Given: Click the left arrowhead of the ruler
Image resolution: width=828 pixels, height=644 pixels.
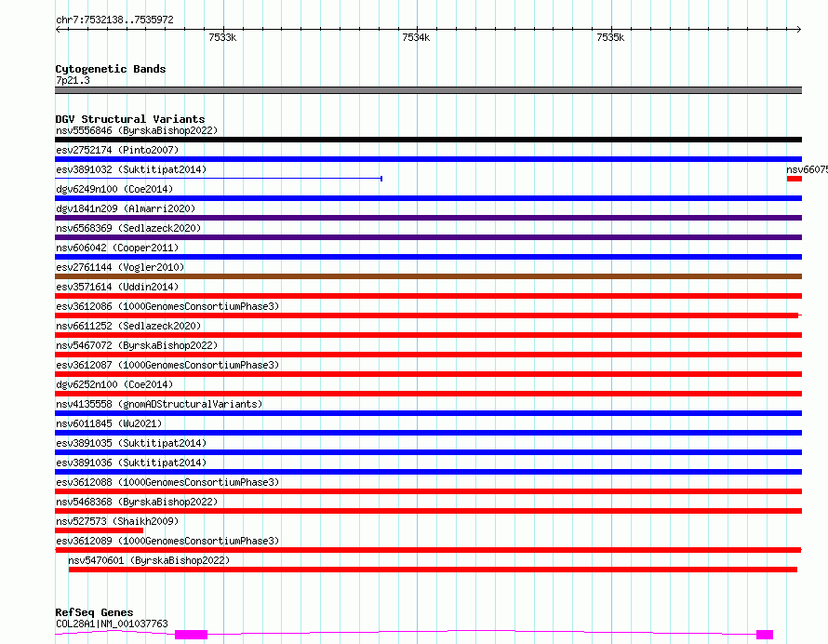Looking at the screenshot, I should (x=58, y=29).
